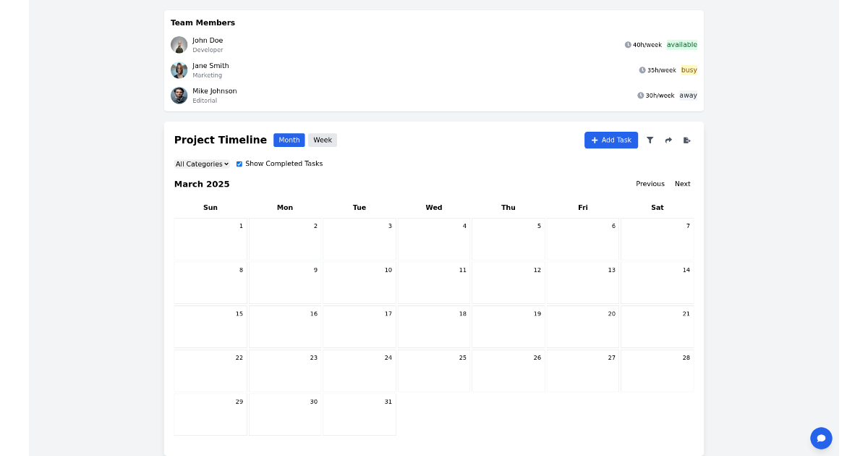Click the export timeline icon

pos(686,140)
